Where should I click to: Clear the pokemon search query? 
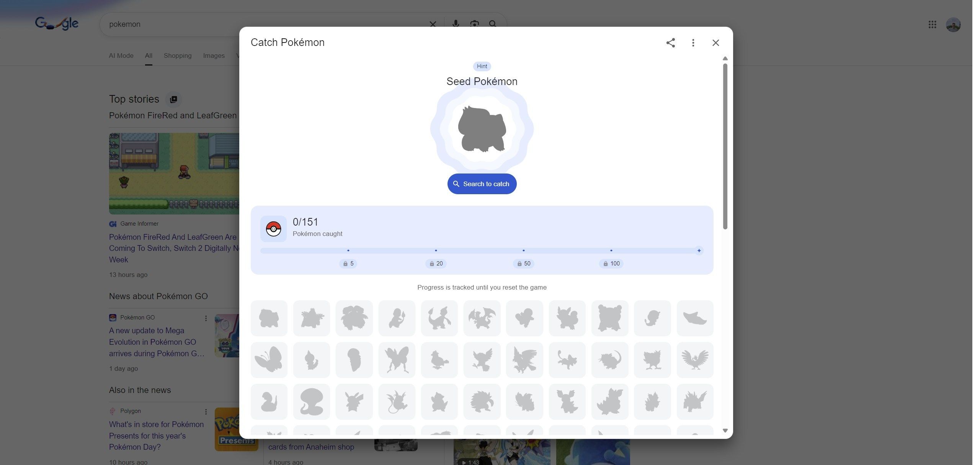coord(433,24)
